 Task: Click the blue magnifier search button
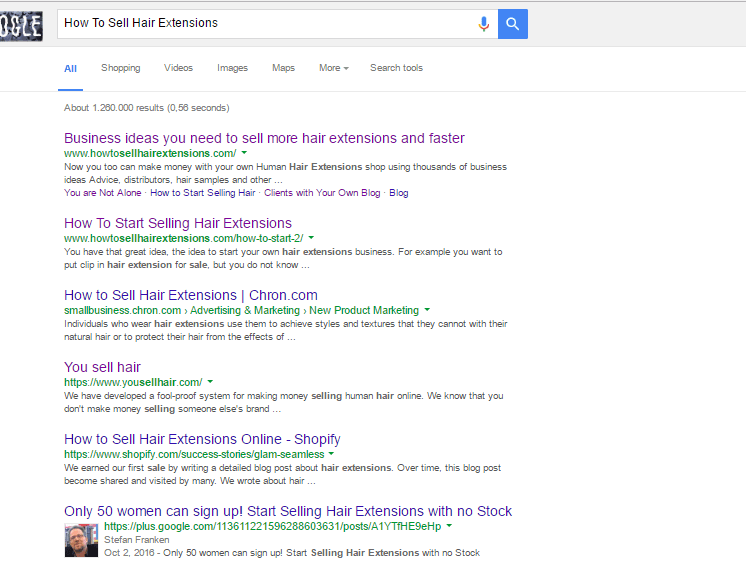point(512,24)
